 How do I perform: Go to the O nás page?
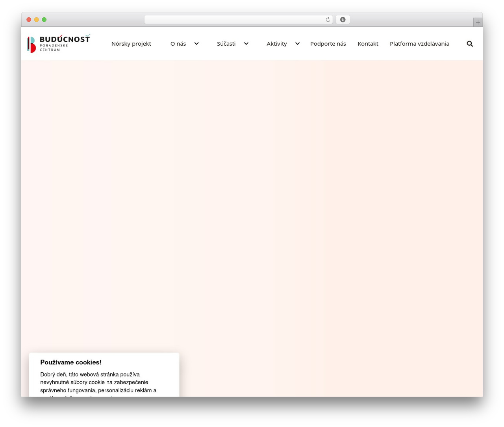pos(178,44)
